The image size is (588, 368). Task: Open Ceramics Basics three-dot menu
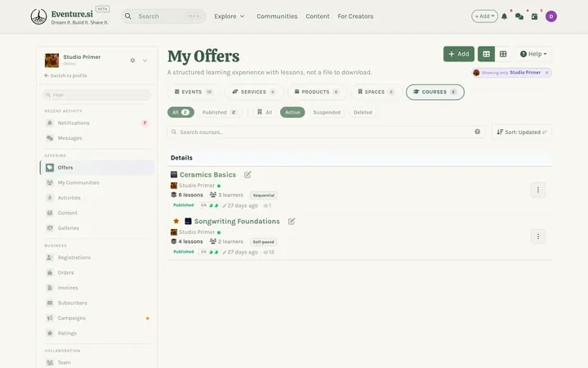coord(538,190)
